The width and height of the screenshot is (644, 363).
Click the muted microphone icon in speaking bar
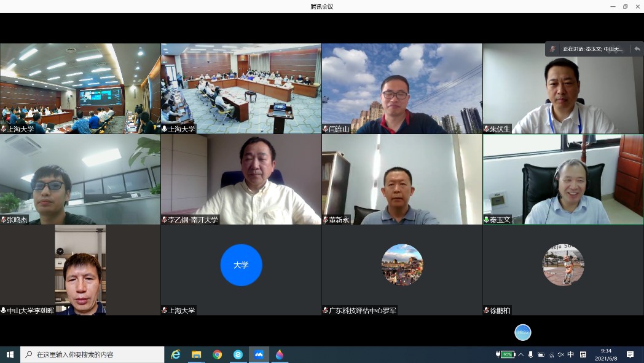coord(553,49)
